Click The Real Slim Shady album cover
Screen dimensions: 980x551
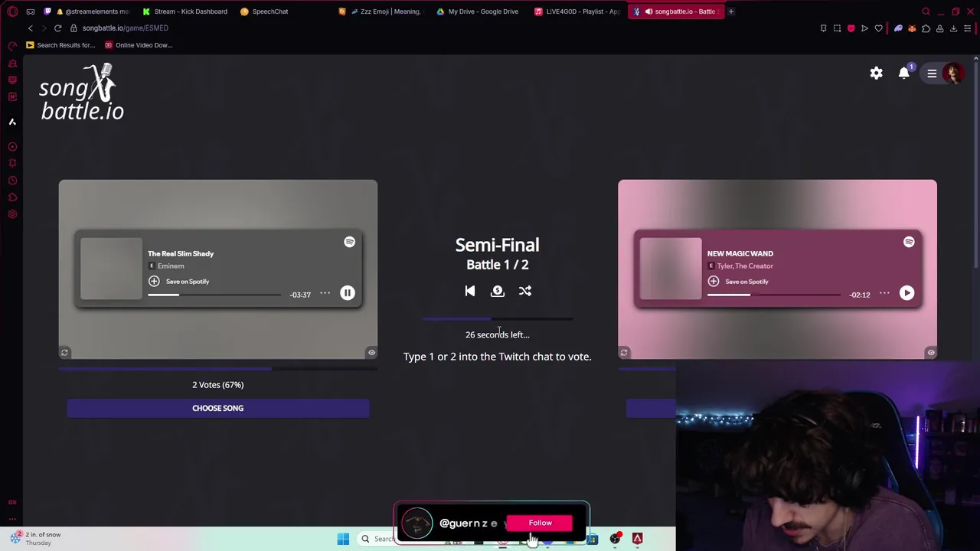point(111,269)
